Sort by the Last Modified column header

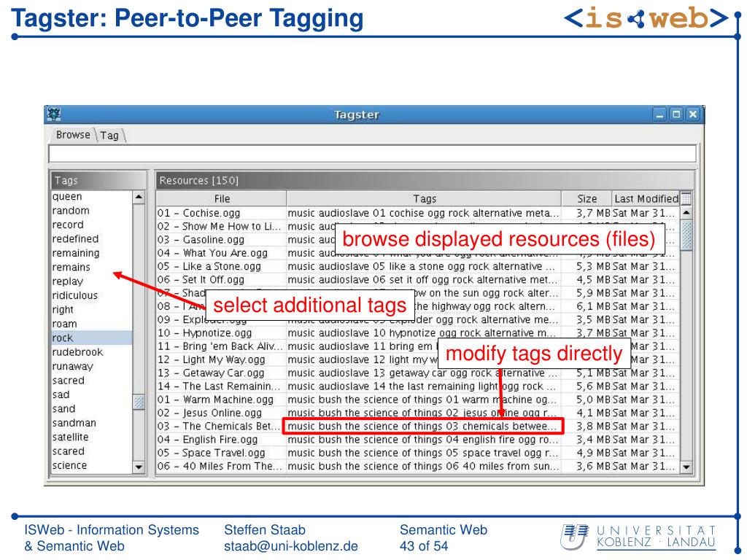coord(646,198)
